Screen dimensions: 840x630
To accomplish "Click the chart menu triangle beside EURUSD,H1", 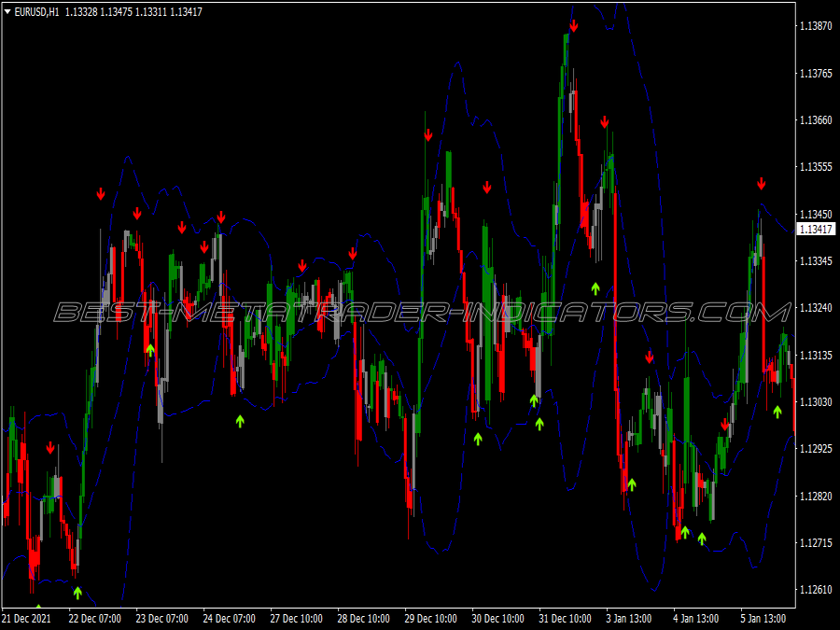I will (x=7, y=11).
